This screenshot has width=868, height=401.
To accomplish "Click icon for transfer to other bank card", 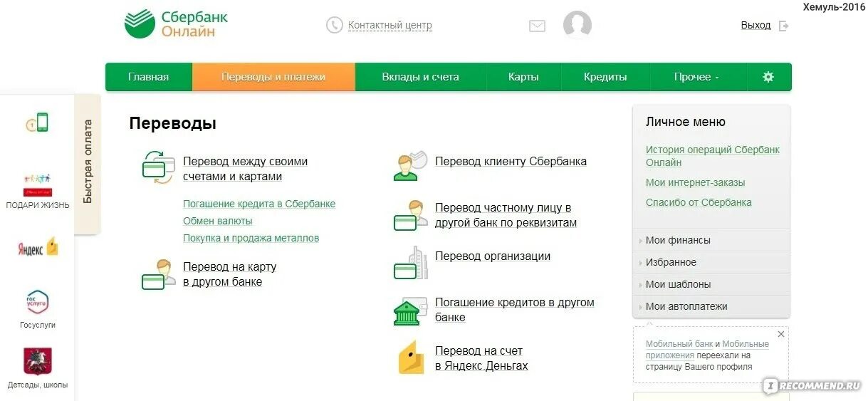I will (158, 274).
